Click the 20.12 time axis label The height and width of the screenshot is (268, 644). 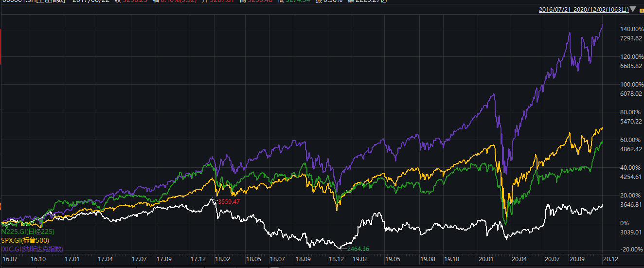(x=610, y=259)
